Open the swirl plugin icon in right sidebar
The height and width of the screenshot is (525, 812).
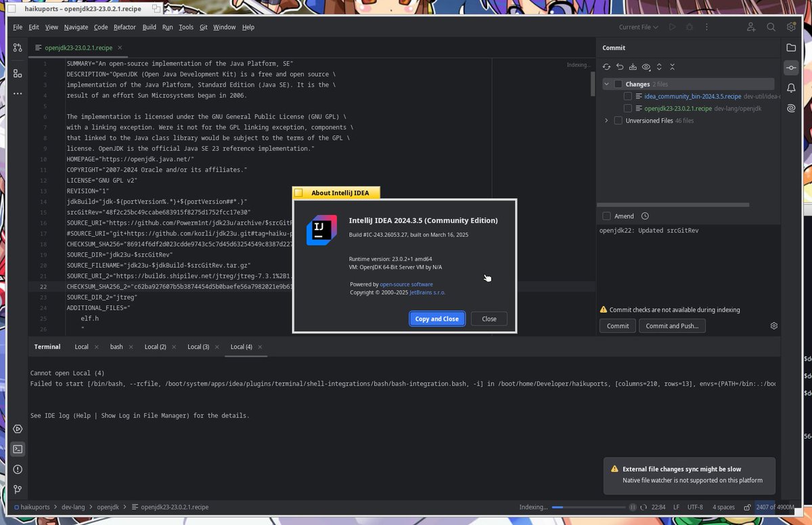point(790,108)
